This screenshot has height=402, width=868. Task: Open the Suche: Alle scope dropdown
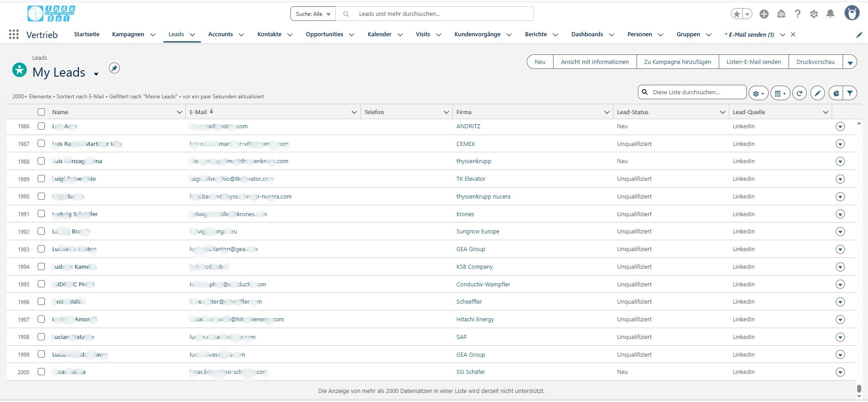(313, 14)
